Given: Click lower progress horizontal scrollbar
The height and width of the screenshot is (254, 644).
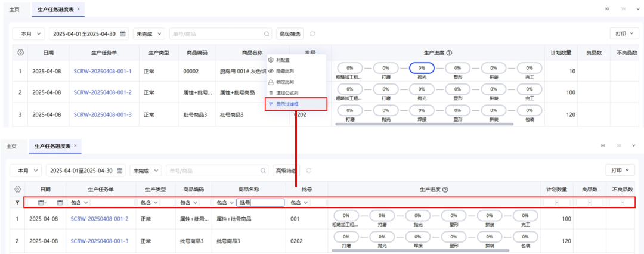Looking at the screenshot, I should [x=421, y=250].
